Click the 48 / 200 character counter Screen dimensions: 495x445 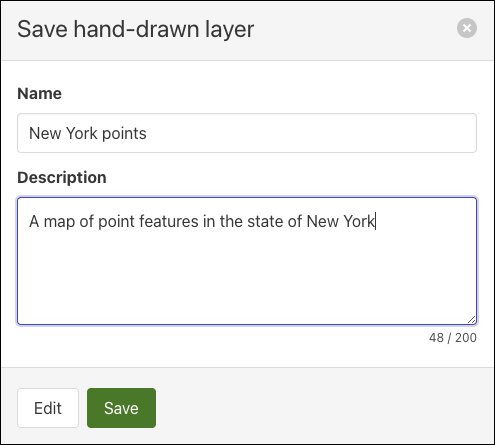(x=453, y=338)
